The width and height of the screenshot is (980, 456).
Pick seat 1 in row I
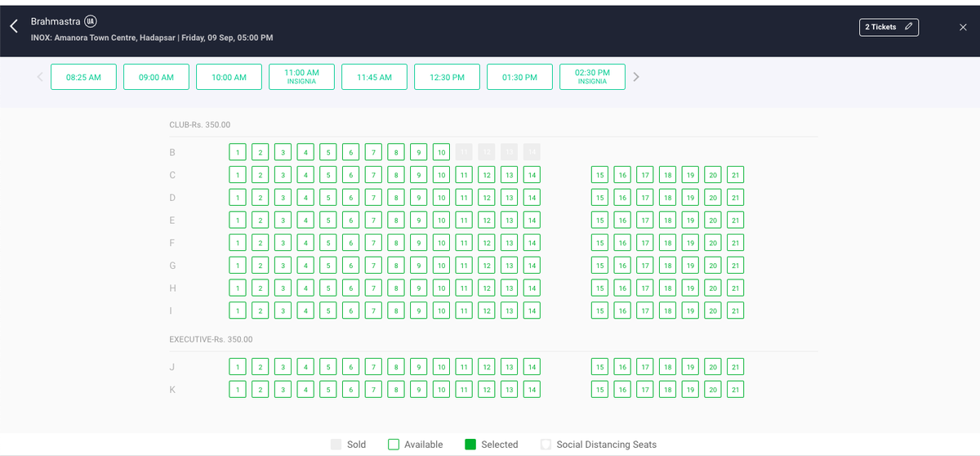[238, 311]
